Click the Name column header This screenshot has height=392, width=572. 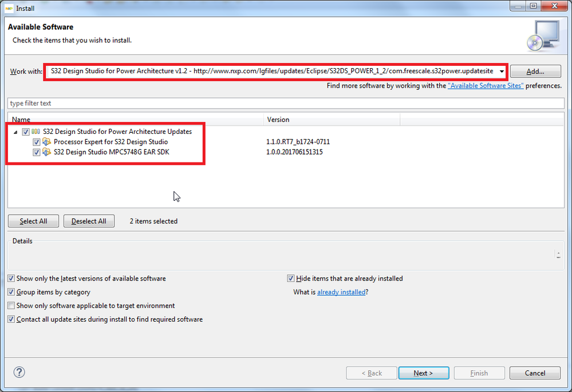point(135,120)
